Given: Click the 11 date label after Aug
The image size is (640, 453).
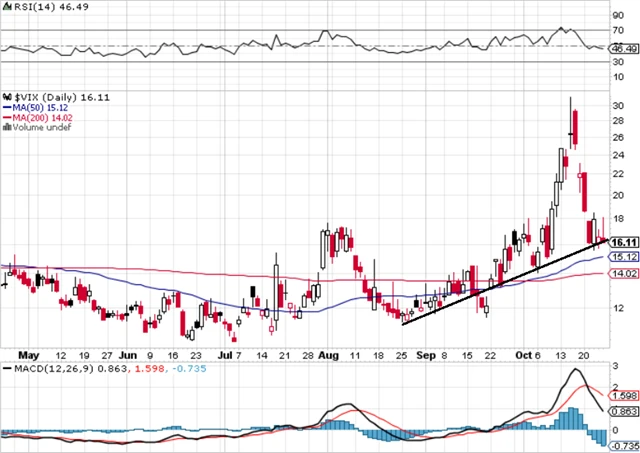Looking at the screenshot, I should (355, 356).
